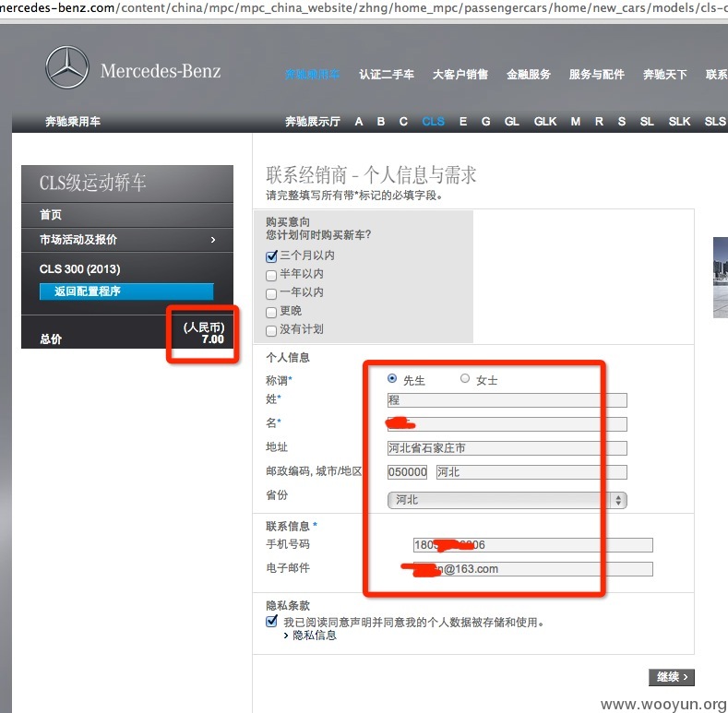This screenshot has height=713, width=728.
Task: Select model class A
Action: pyautogui.click(x=358, y=122)
